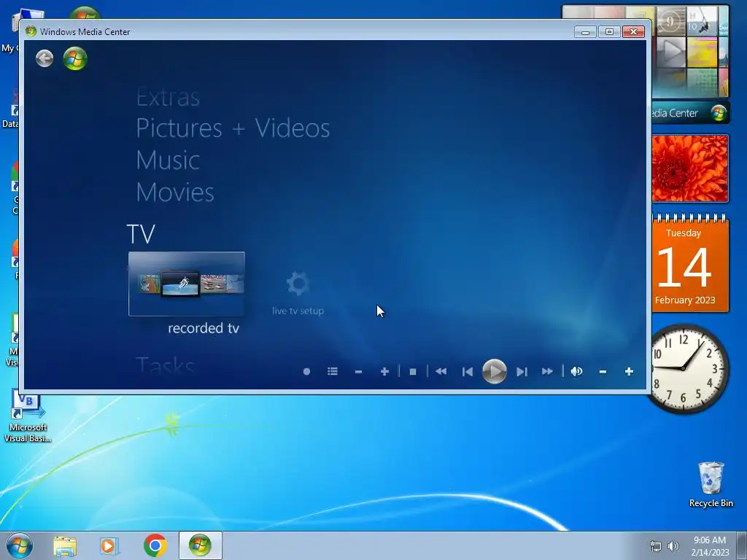Click the orange flower slideshow gadget
747x560 pixels.
pos(690,168)
